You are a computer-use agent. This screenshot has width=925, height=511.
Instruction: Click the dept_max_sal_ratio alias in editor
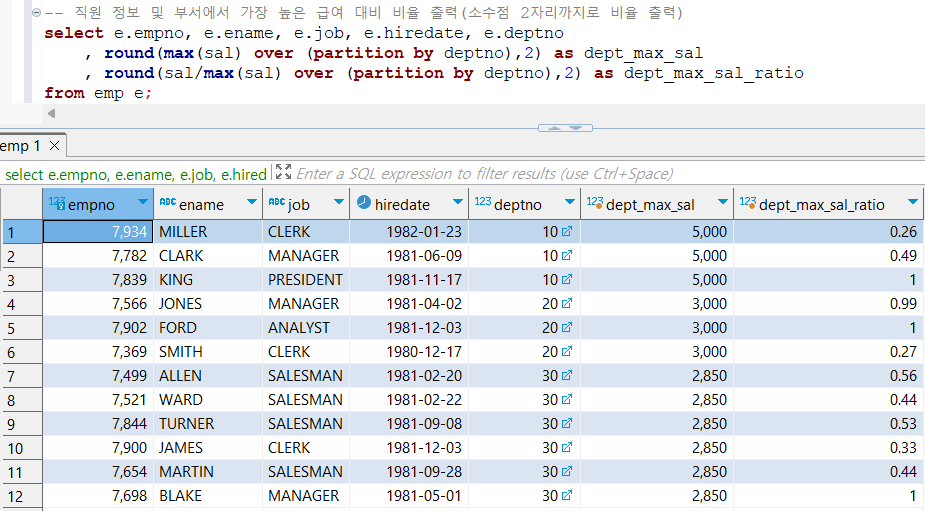tap(713, 73)
